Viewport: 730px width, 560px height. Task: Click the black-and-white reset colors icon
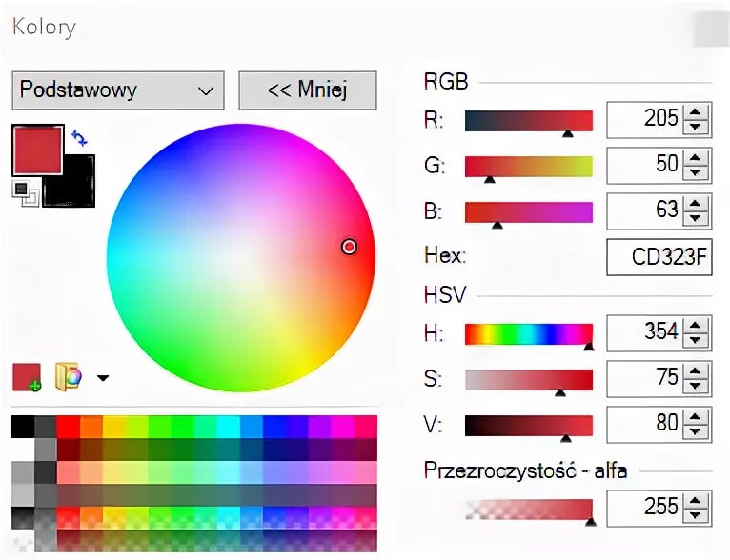26,193
